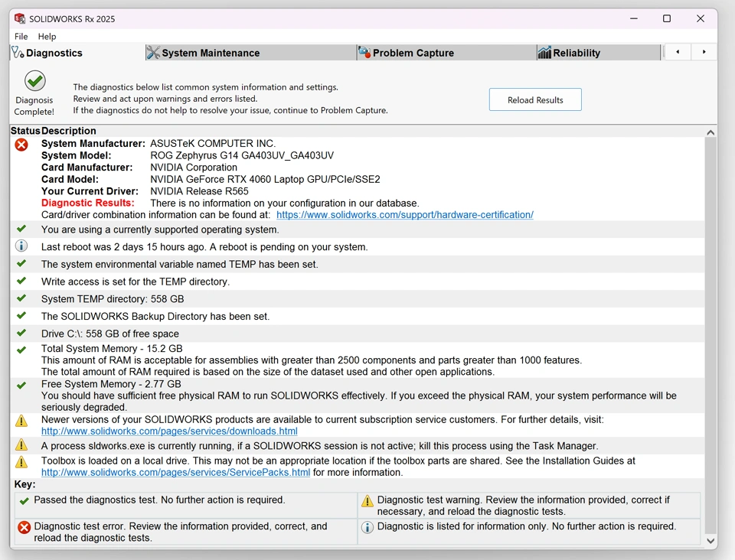This screenshot has height=560, width=735.
Task: Click the red error icon next to System Manufacturer
Action: (x=21, y=145)
